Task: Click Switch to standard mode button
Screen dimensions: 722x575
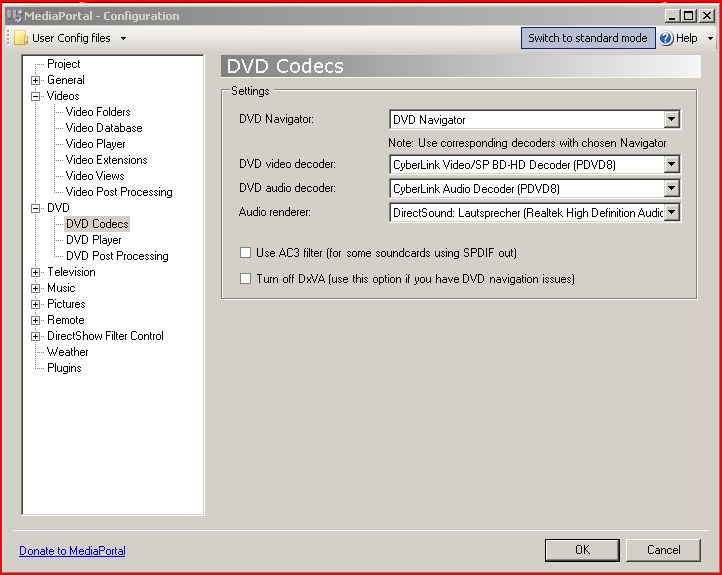Action: point(587,38)
